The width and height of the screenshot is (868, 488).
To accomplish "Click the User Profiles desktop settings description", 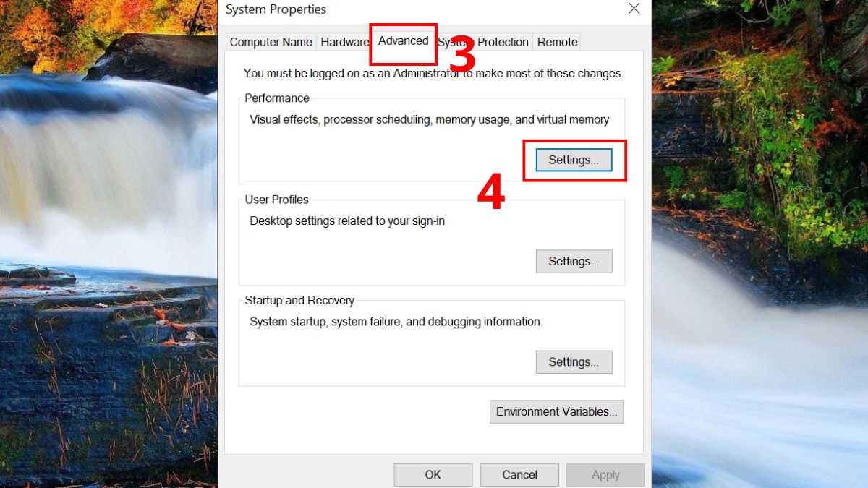I will (347, 221).
